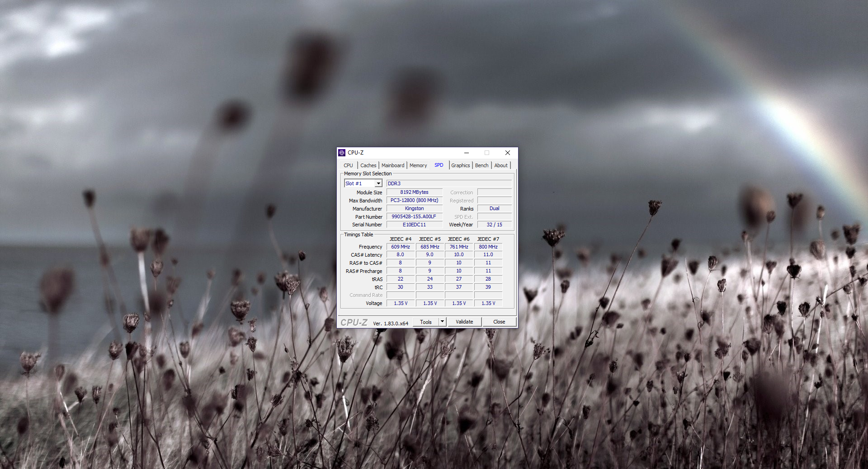
Task: Open the Graphics tab
Action: coord(460,165)
